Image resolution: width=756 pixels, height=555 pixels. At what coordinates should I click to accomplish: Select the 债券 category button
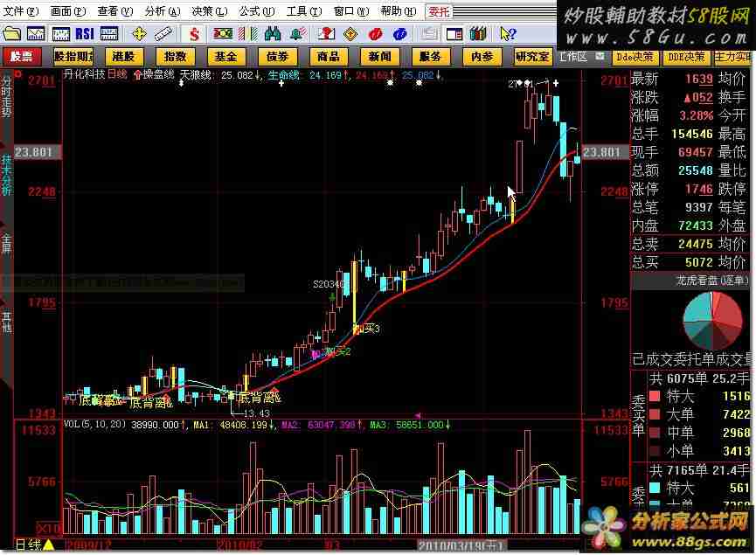tap(277, 57)
